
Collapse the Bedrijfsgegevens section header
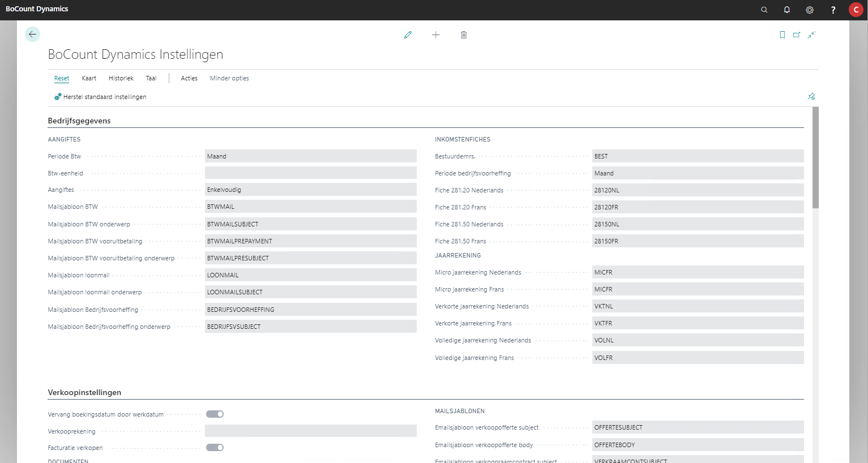pos(79,121)
